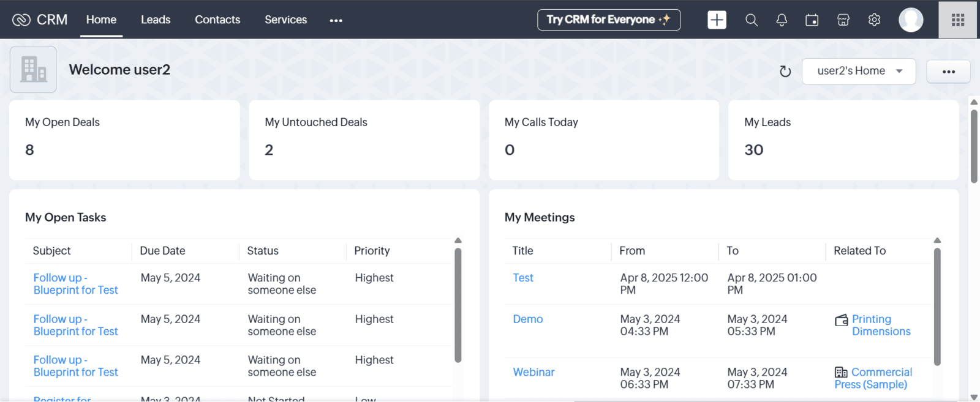Image resolution: width=980 pixels, height=402 pixels.
Task: Click Try CRM for Everyone button
Action: (x=609, y=20)
